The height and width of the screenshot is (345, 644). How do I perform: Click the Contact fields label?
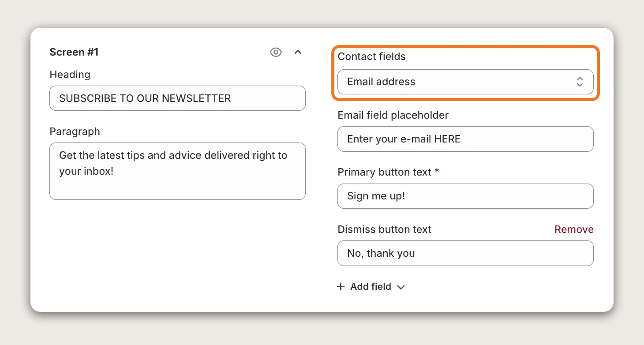(x=371, y=56)
